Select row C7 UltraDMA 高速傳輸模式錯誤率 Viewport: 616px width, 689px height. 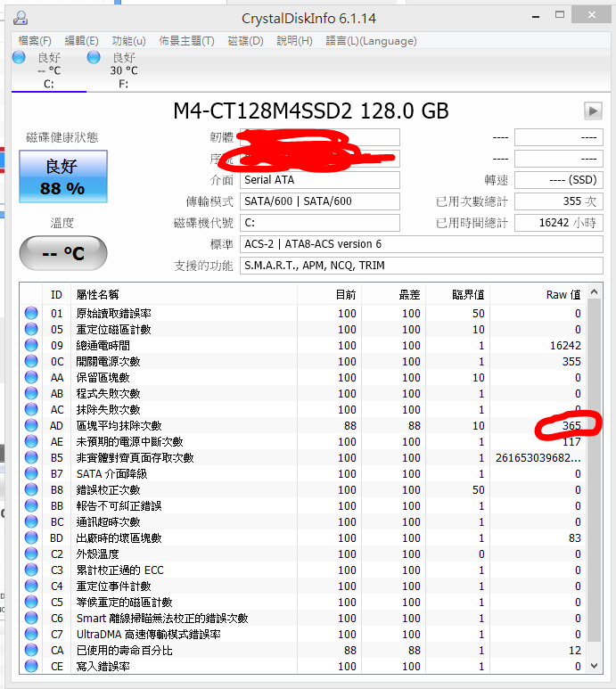[x=303, y=634]
